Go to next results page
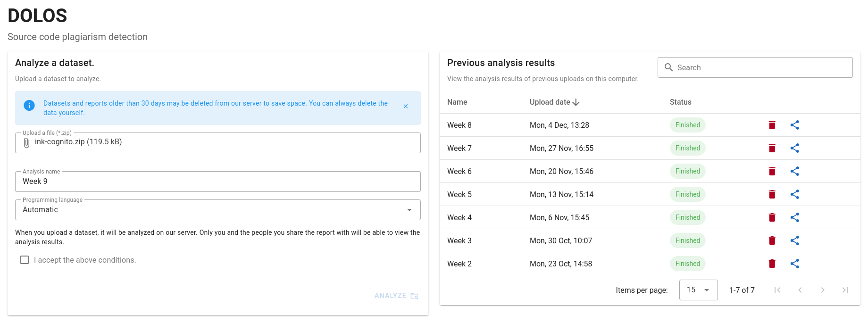The image size is (868, 323). 822,290
